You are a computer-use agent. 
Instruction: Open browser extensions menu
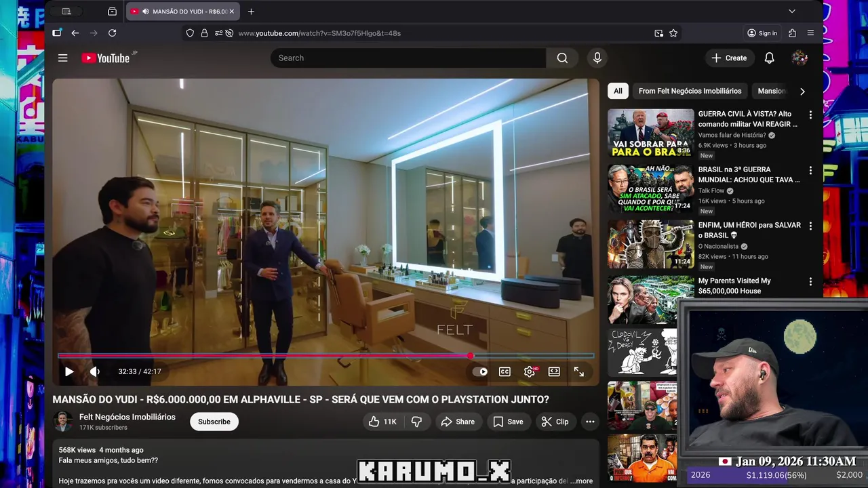pyautogui.click(x=792, y=33)
